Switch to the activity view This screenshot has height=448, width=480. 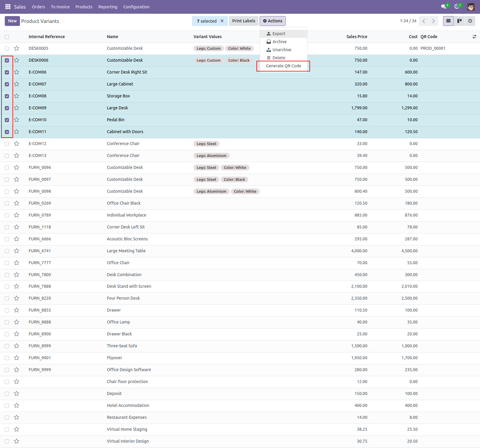[x=470, y=21]
